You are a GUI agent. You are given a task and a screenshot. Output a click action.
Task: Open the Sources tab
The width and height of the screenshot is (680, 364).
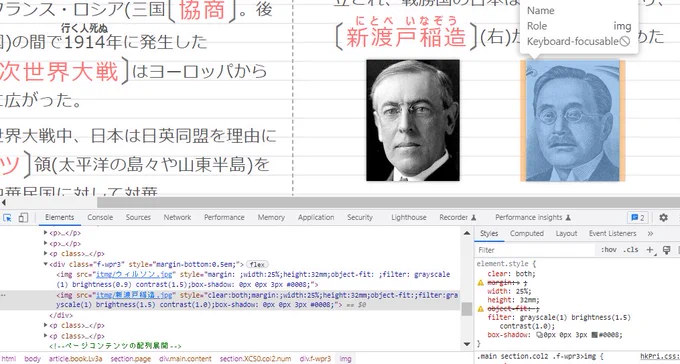coord(138,217)
